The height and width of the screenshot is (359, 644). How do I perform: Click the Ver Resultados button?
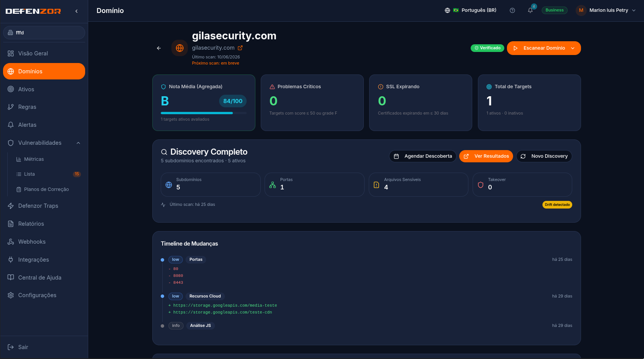click(x=486, y=156)
